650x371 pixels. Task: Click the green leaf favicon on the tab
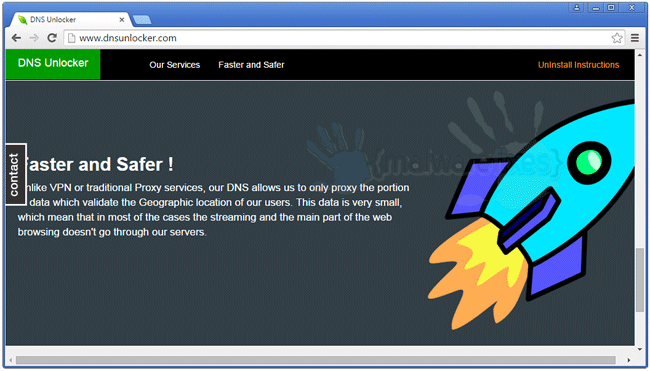click(23, 19)
